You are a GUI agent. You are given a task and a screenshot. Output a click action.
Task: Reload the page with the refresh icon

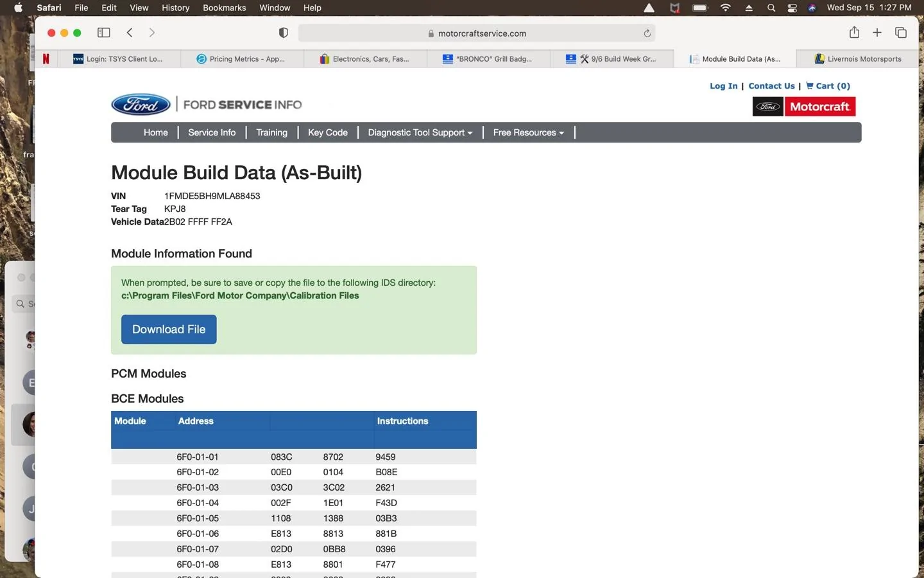point(647,33)
